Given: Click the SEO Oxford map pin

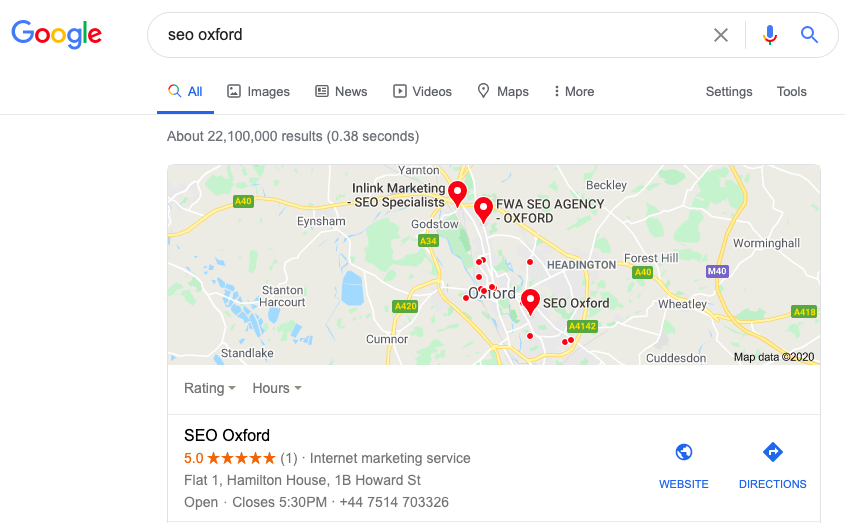Looking at the screenshot, I should (x=530, y=300).
